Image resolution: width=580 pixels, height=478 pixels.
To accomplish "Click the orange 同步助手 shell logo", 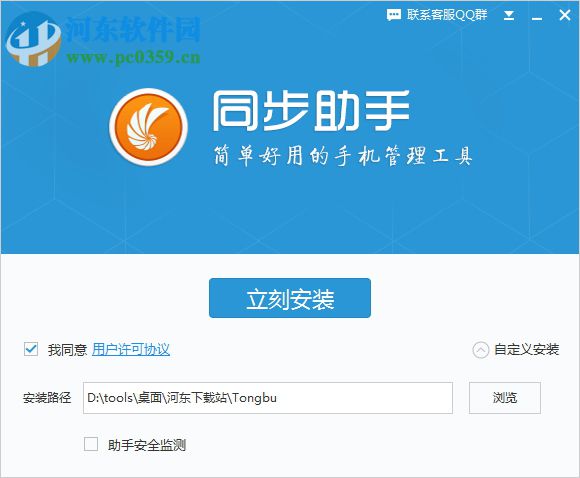I will 148,127.
